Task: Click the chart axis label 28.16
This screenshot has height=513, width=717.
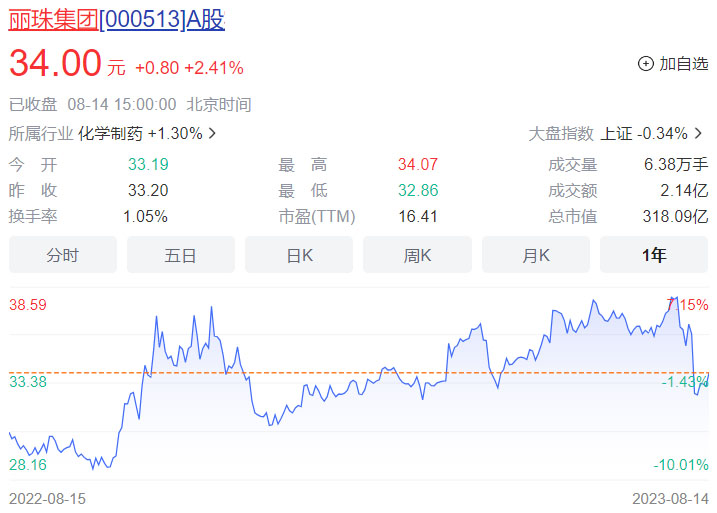Action: (x=28, y=465)
